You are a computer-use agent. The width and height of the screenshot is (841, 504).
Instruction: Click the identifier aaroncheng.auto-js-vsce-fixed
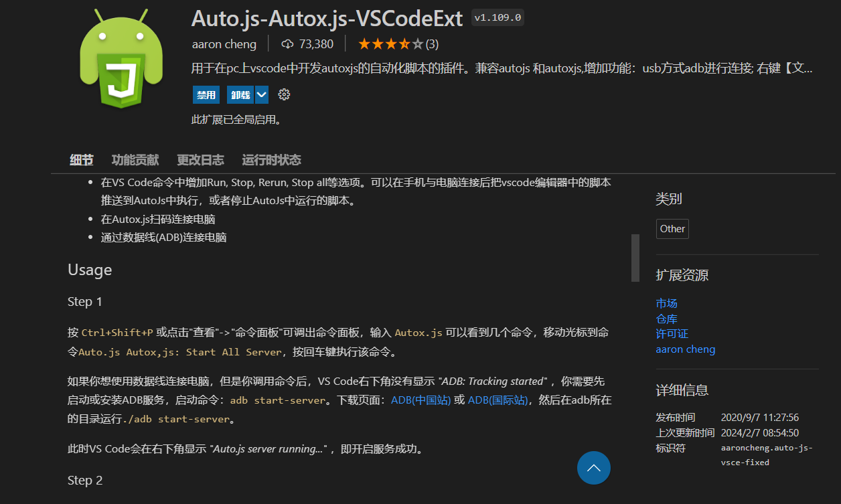tap(767, 455)
